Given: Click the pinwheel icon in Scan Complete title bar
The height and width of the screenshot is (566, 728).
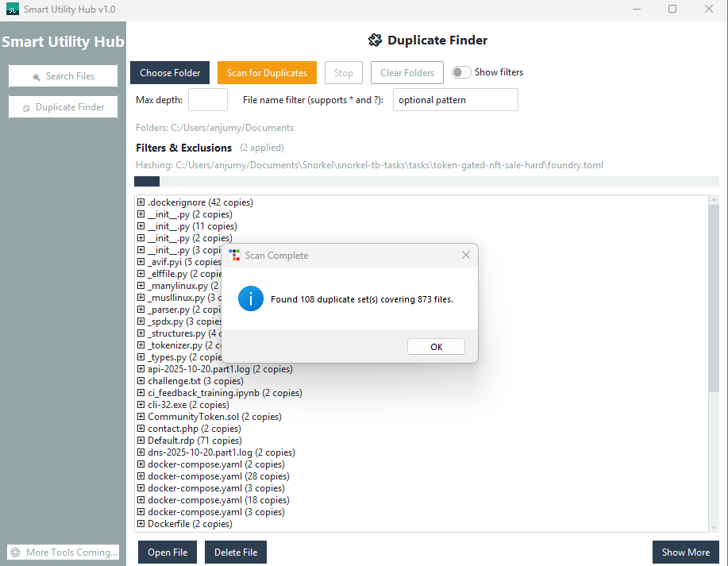Looking at the screenshot, I should click(x=234, y=255).
